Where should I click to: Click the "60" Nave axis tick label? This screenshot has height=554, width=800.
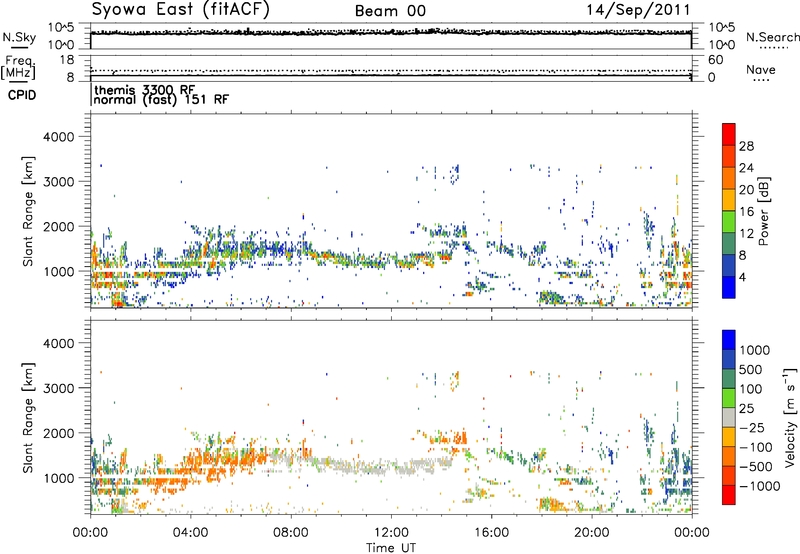tap(715, 60)
